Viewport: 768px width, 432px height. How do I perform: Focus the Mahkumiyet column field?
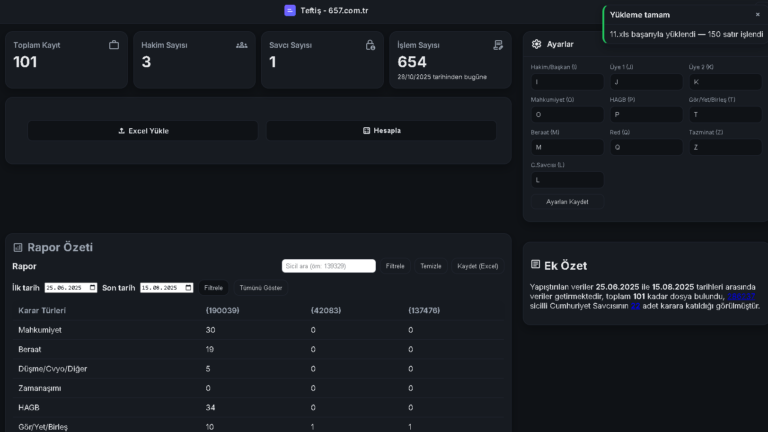pyautogui.click(x=567, y=115)
